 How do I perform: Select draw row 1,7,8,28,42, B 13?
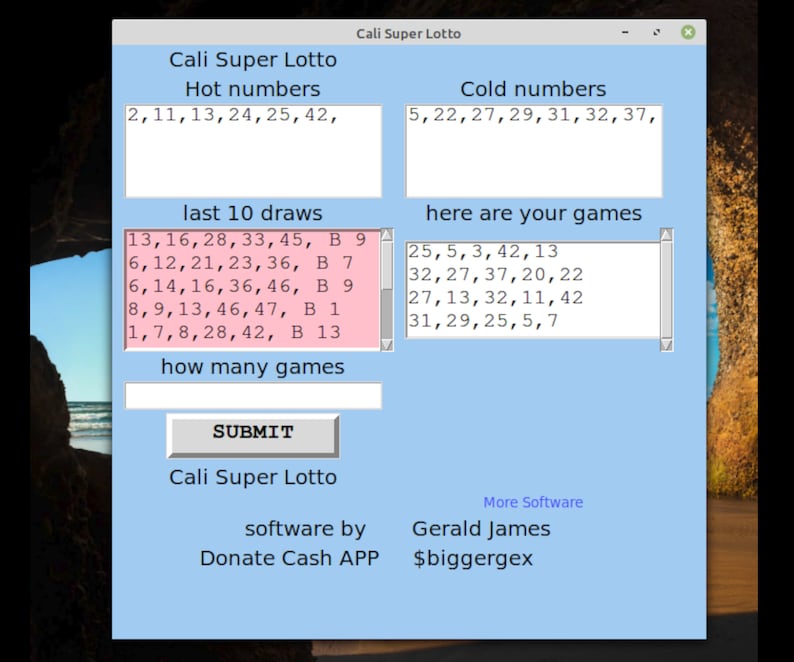(234, 333)
